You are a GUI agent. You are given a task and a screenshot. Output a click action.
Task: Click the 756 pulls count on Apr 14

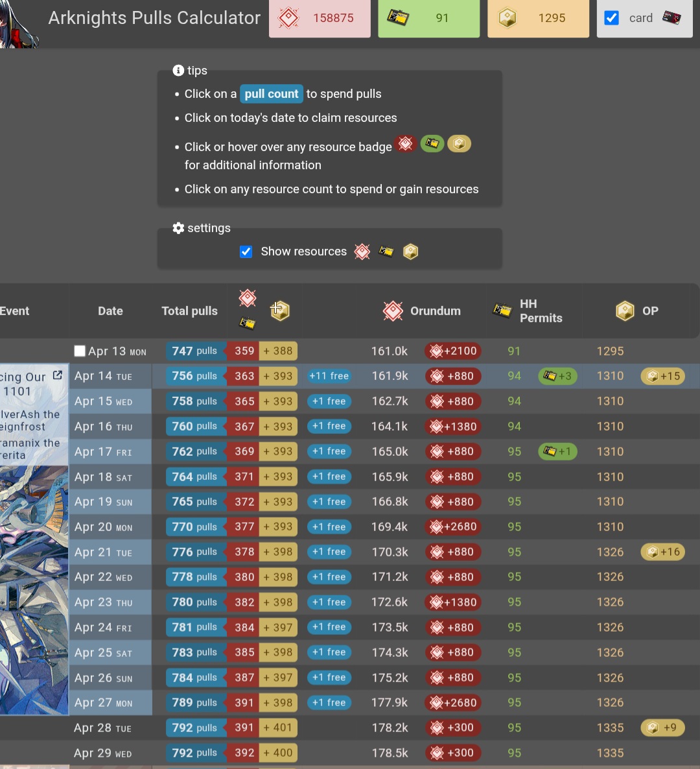tap(196, 376)
